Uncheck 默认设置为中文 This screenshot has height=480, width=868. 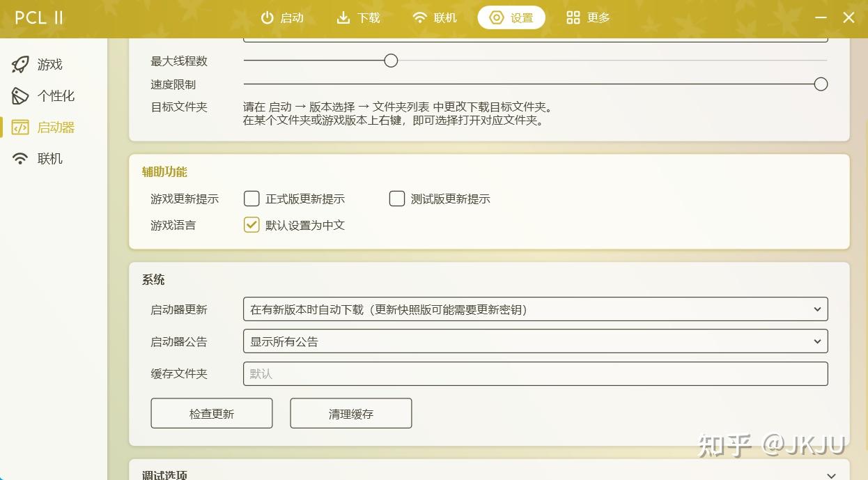[251, 225]
